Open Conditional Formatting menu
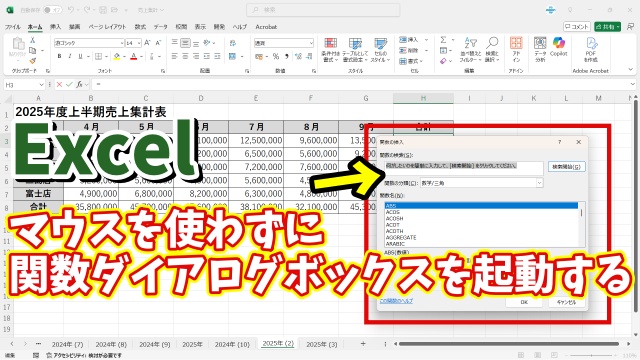 [x=330, y=50]
